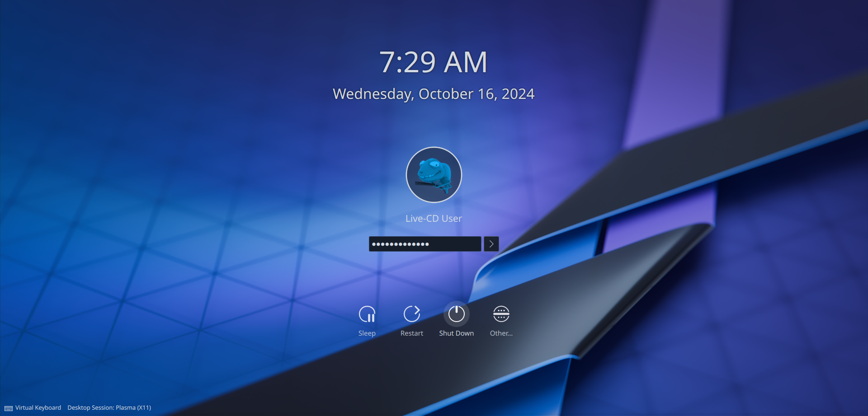The image size is (868, 416).
Task: Select the Live-CD User avatar
Action: pyautogui.click(x=434, y=175)
